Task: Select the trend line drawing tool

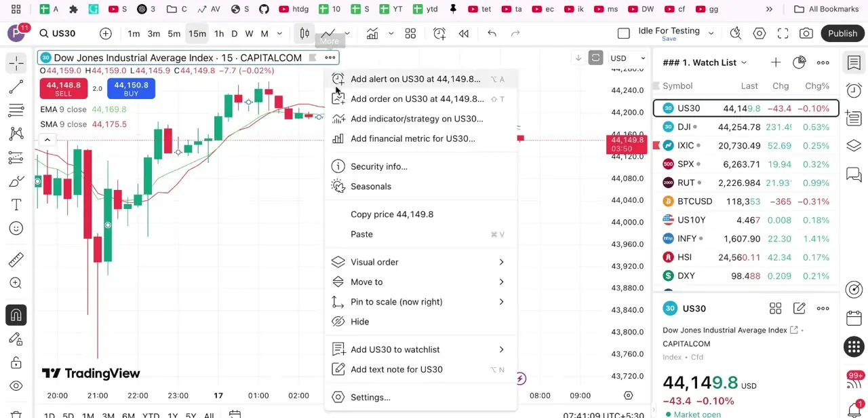Action: (16, 87)
